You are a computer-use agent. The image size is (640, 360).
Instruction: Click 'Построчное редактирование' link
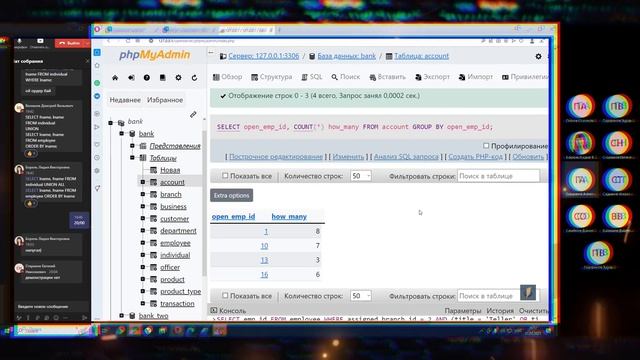tap(276, 157)
